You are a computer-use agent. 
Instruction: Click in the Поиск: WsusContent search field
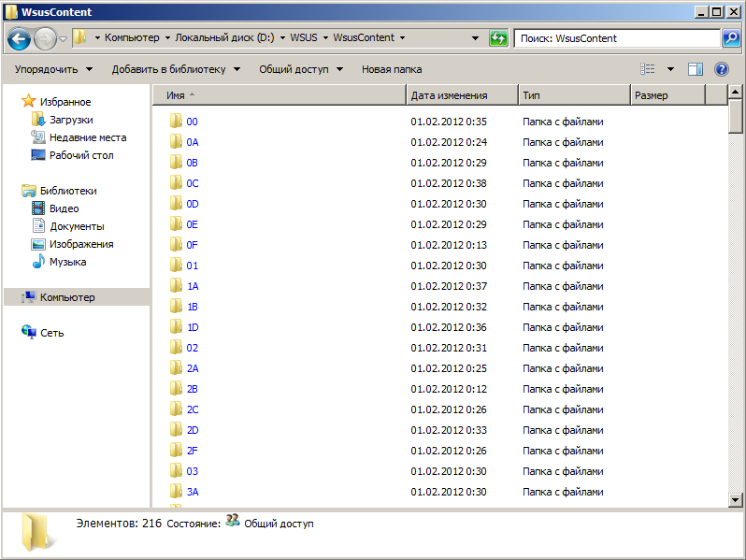(x=615, y=38)
